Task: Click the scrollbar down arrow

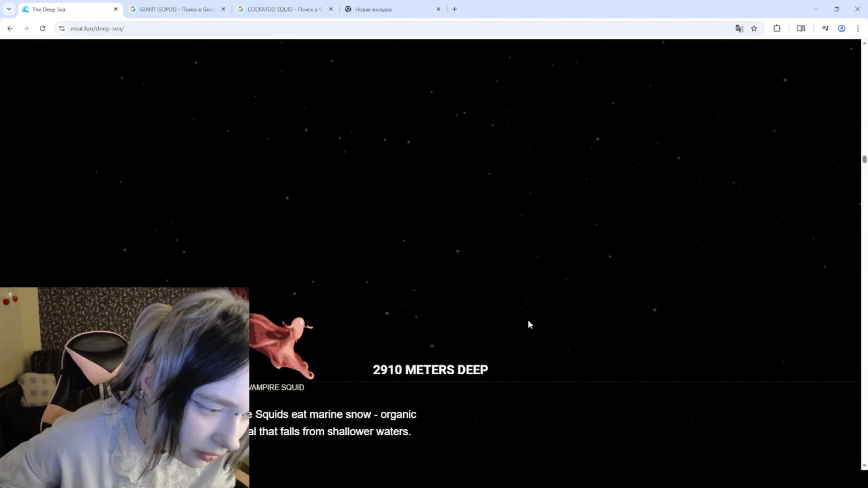Action: click(864, 466)
